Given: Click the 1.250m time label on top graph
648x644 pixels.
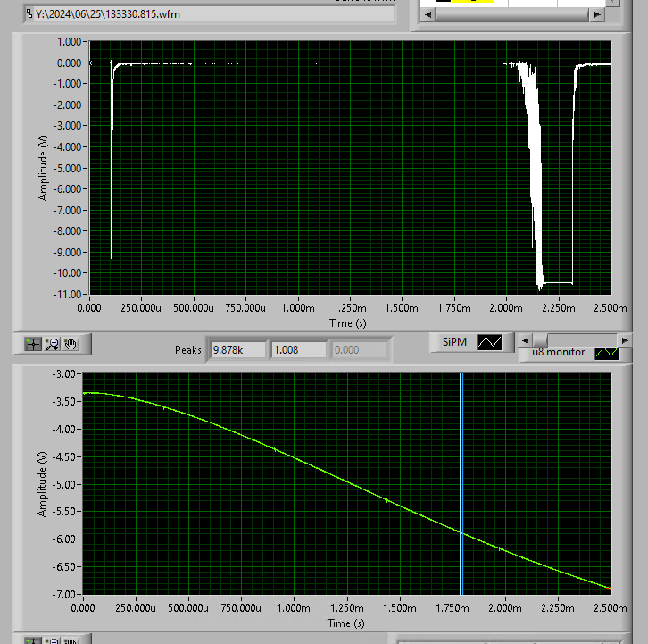Looking at the screenshot, I should [x=350, y=308].
